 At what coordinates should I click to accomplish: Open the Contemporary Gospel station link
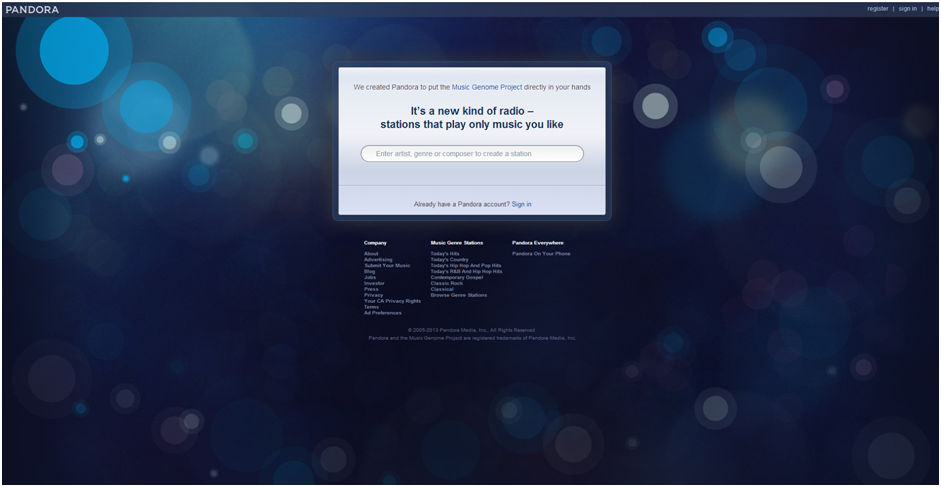coord(457,277)
